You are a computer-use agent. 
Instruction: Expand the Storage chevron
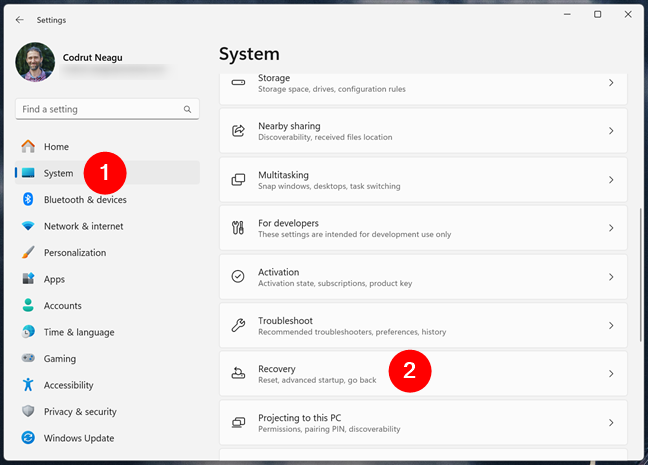coord(611,83)
